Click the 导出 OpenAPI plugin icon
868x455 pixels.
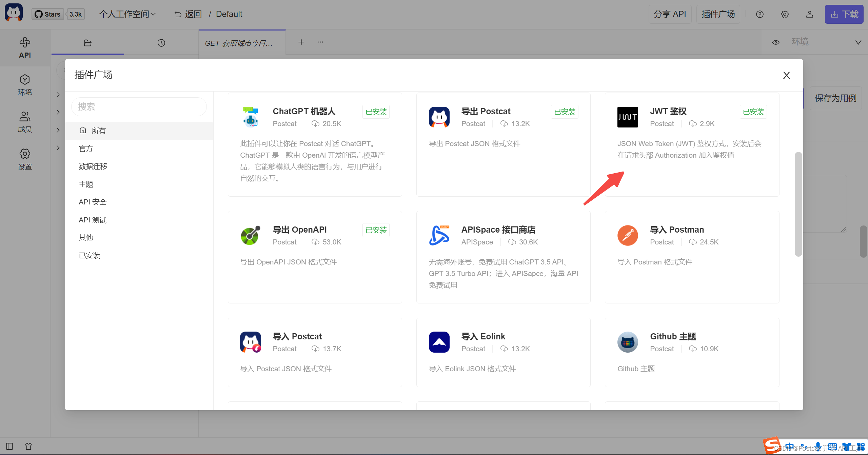tap(251, 235)
